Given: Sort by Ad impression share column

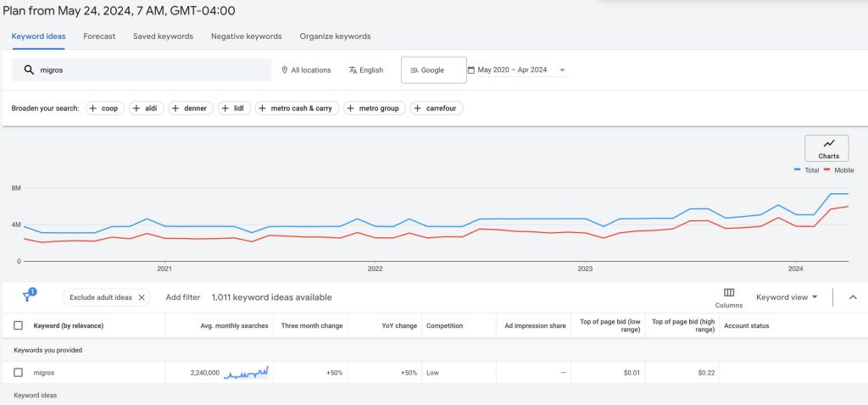Looking at the screenshot, I should (536, 326).
